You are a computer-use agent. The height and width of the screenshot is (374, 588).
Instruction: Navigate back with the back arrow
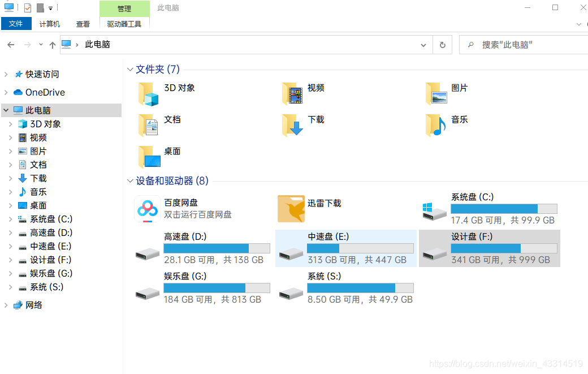(10, 44)
